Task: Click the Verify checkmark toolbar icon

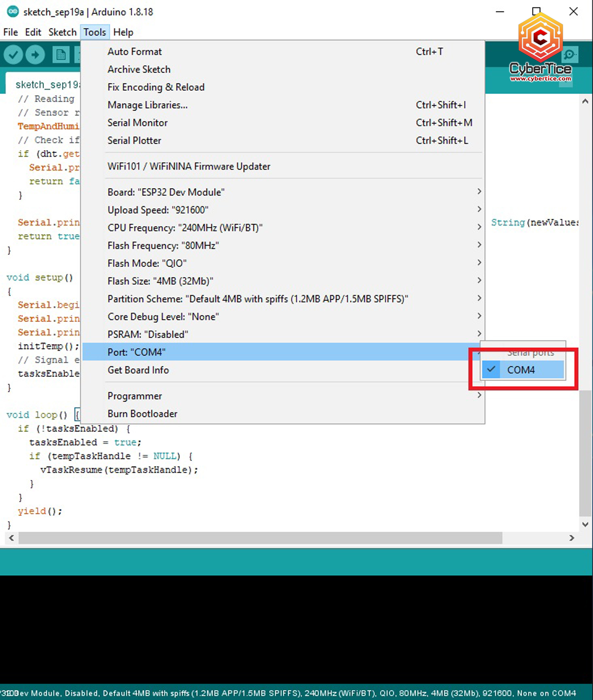Action: point(13,55)
